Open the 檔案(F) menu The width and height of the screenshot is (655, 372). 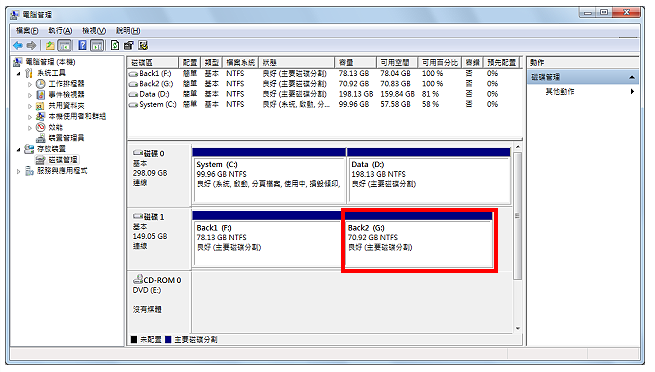click(x=27, y=30)
